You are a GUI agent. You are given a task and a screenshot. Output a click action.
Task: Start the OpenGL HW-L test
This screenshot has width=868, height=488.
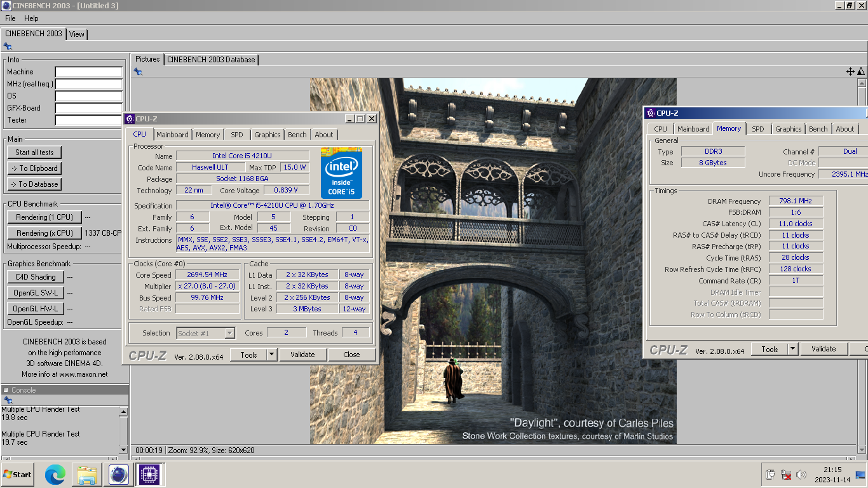tap(36, 309)
